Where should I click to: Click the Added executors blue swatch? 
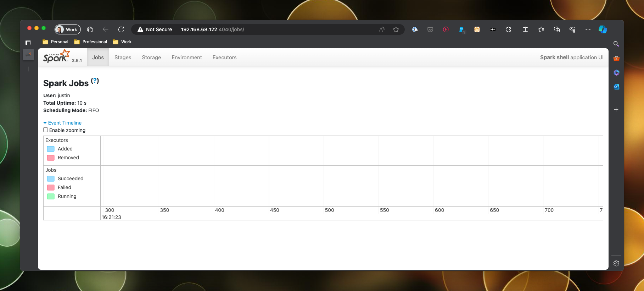click(51, 149)
